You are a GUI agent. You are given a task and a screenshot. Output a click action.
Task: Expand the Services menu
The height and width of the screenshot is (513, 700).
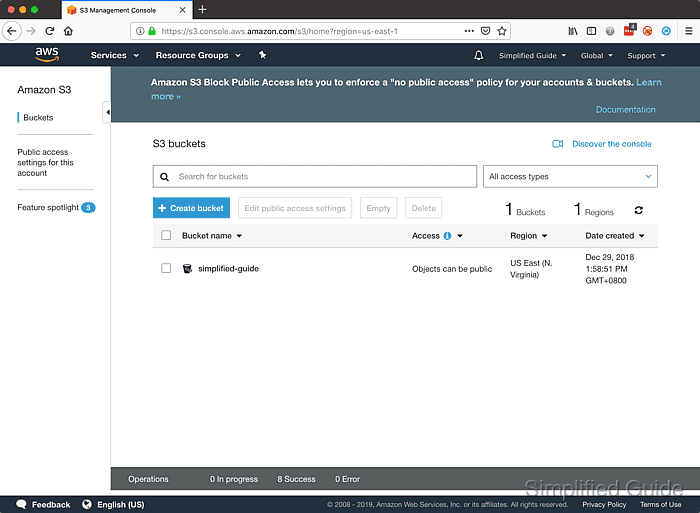tap(115, 55)
